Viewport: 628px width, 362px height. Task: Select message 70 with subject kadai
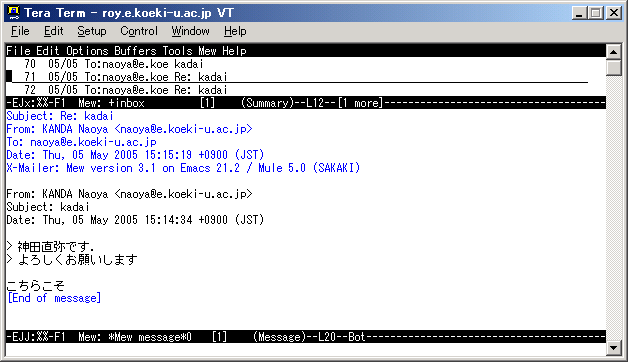pyautogui.click(x=305, y=64)
